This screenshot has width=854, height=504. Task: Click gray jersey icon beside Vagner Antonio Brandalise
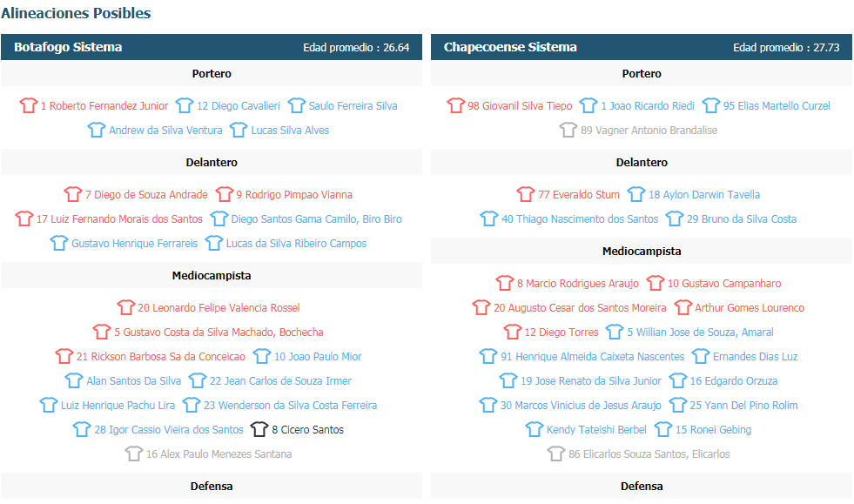568,130
